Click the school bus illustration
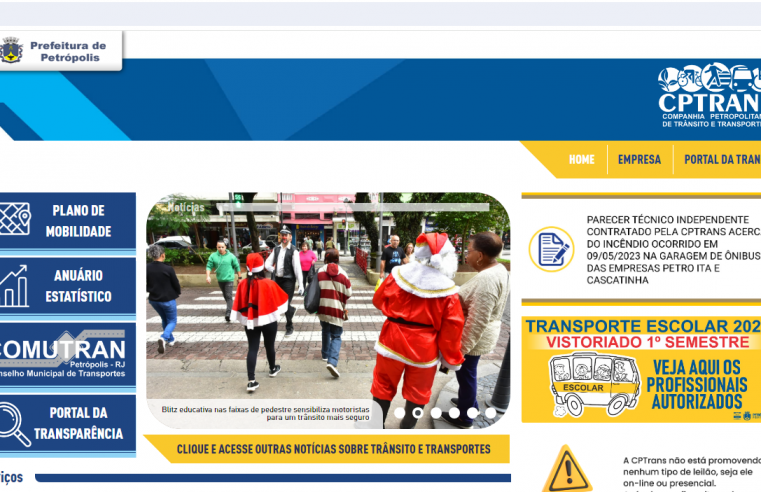 point(594,384)
